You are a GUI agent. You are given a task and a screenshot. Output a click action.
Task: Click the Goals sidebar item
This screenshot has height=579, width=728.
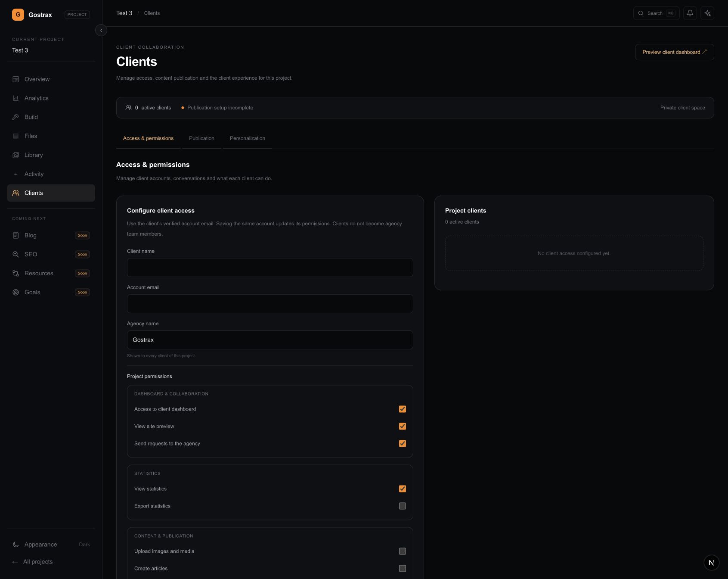(51, 292)
